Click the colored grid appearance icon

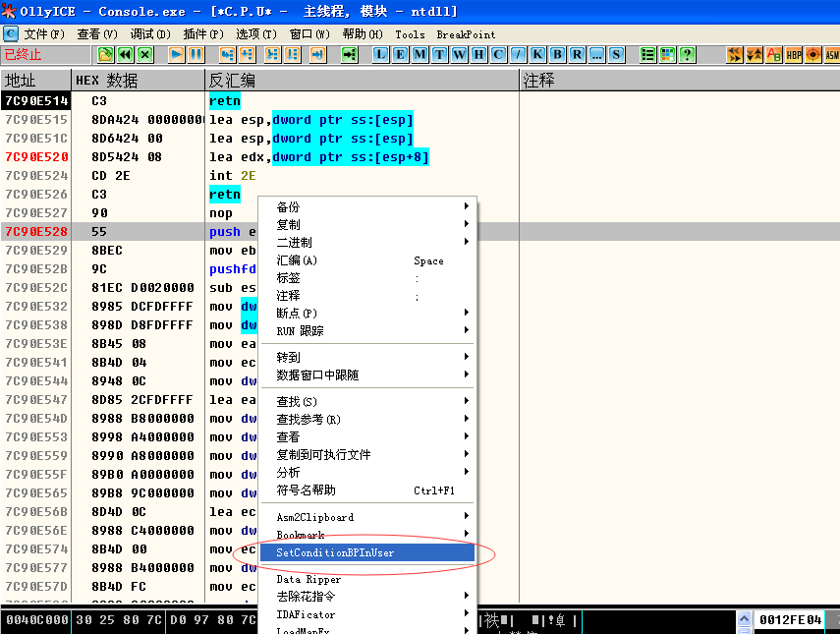click(x=667, y=55)
